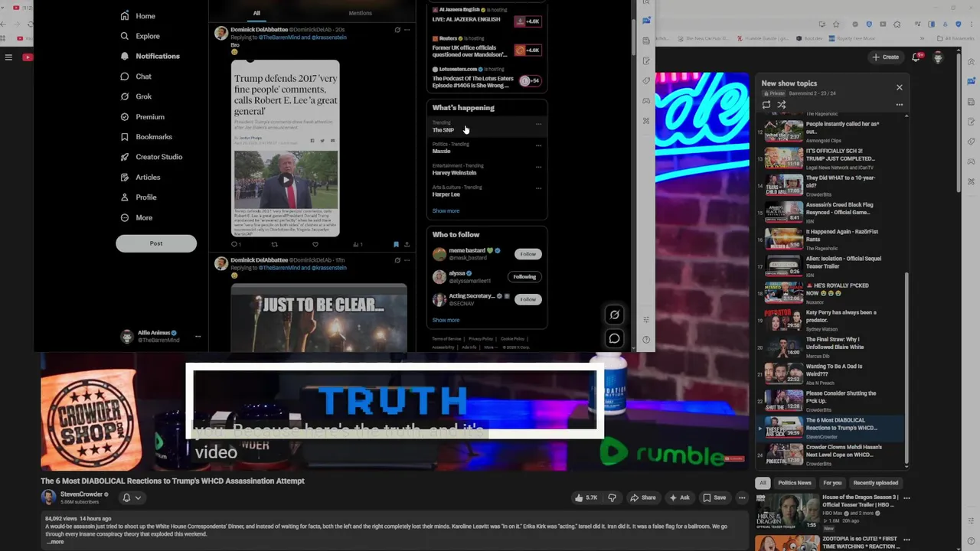Toggle shuffle playlist in New show topics

pyautogui.click(x=782, y=105)
